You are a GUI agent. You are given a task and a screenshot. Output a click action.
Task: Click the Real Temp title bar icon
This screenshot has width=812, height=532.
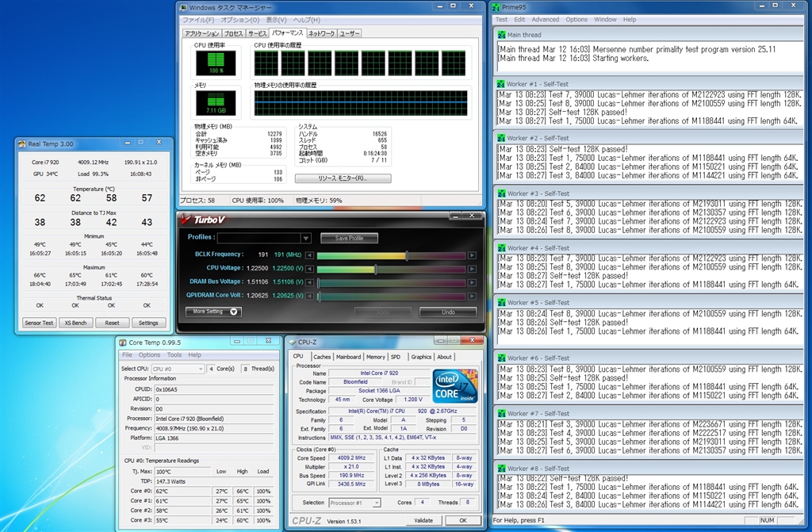tap(21, 144)
